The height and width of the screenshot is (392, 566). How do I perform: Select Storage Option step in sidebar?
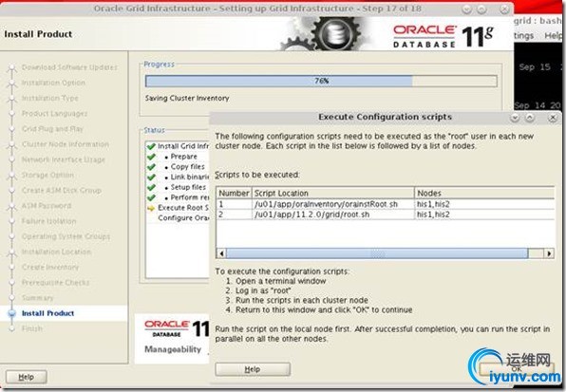(47, 175)
